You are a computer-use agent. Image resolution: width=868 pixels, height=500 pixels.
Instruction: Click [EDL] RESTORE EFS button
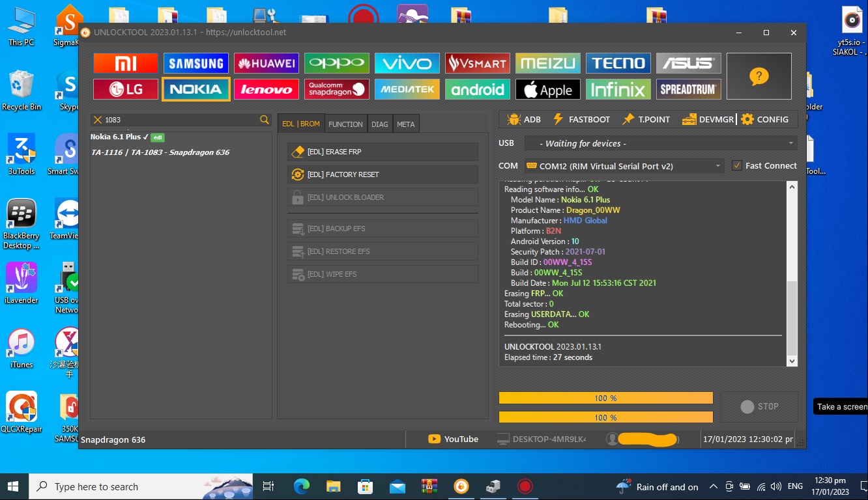coord(383,251)
